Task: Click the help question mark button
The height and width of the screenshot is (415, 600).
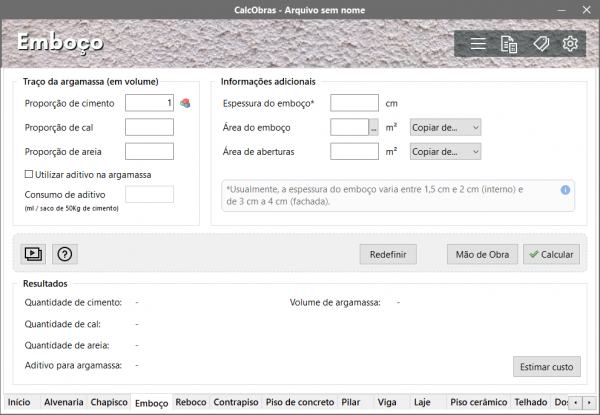Action: 65,254
